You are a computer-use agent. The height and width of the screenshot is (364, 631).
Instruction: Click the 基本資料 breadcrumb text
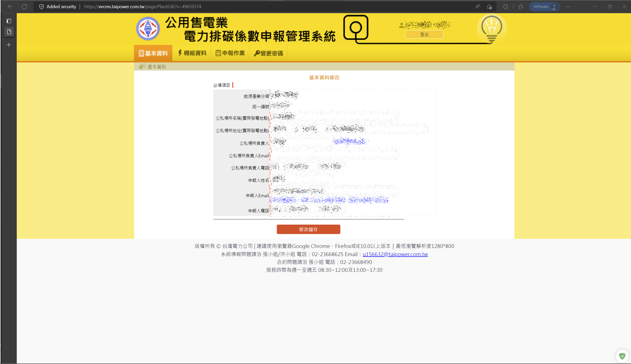(157, 67)
